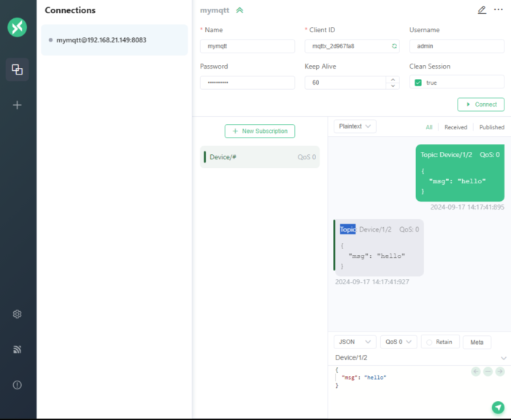Toggle the Clean Session checkbox
This screenshot has width=511, height=420.
point(418,83)
